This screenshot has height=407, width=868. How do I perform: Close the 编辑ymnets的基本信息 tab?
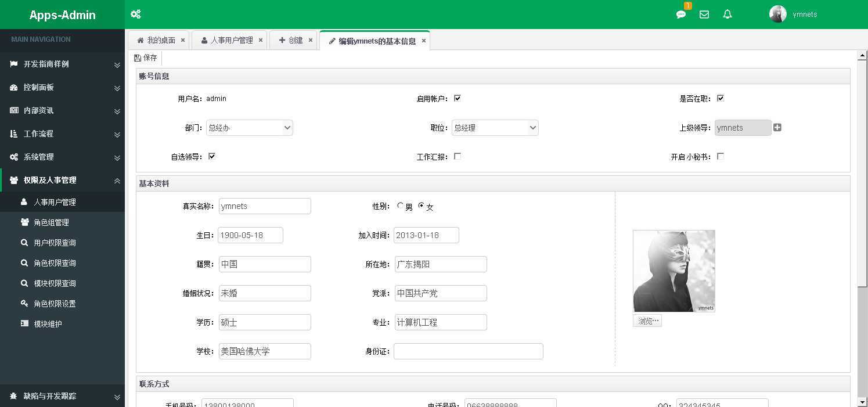pyautogui.click(x=424, y=41)
